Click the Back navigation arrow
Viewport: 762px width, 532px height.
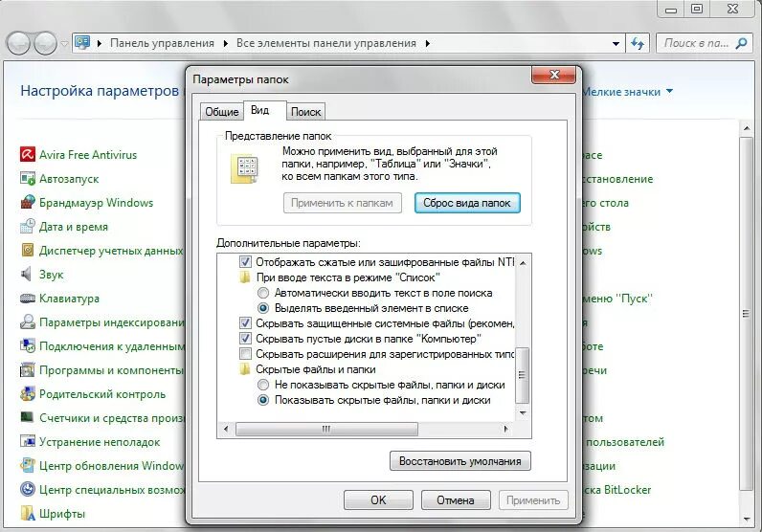19,43
